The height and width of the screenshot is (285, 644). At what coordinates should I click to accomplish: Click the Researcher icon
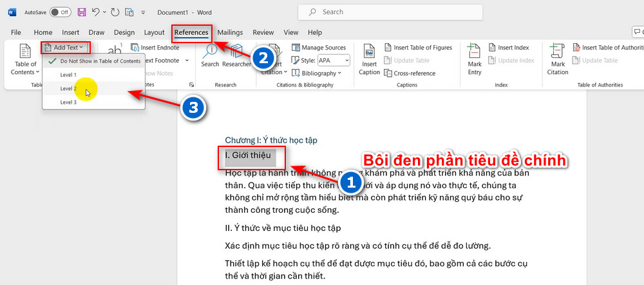coord(236,56)
